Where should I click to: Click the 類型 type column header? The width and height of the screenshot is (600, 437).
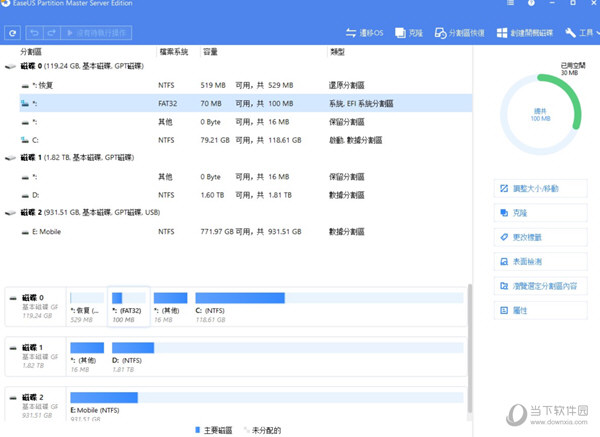click(x=337, y=52)
